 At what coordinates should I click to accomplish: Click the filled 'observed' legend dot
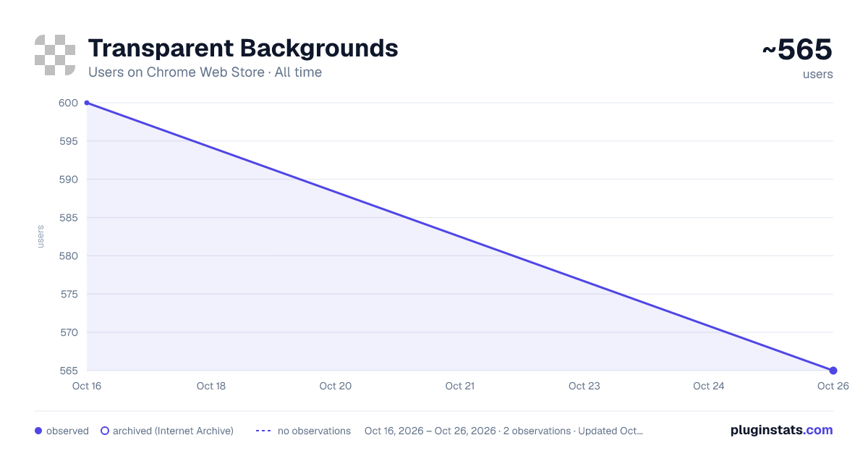click(38, 431)
